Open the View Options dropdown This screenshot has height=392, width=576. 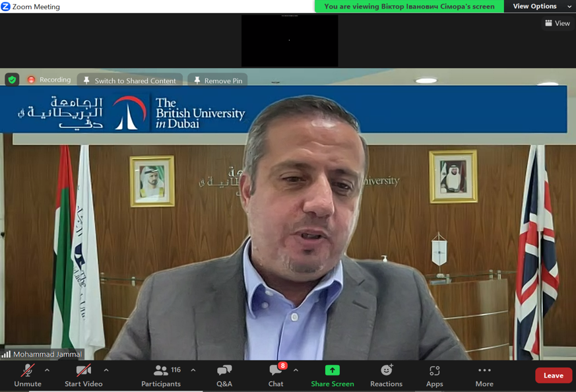coord(541,7)
